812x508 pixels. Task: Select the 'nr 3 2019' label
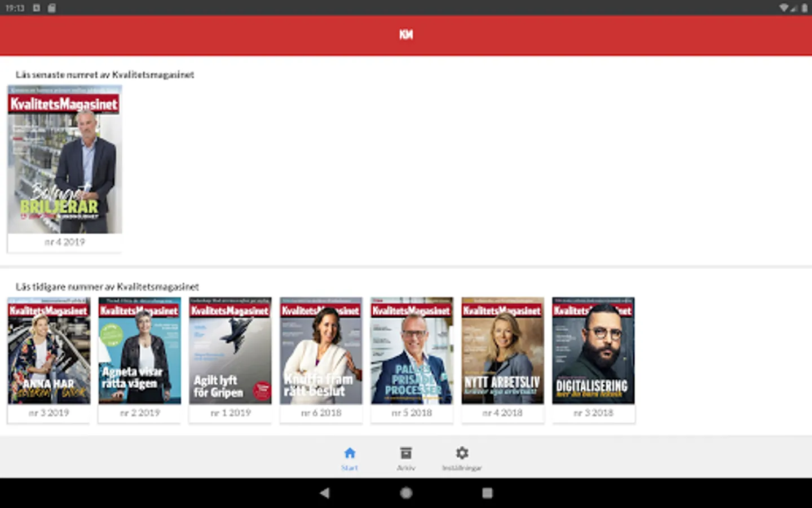(x=49, y=413)
